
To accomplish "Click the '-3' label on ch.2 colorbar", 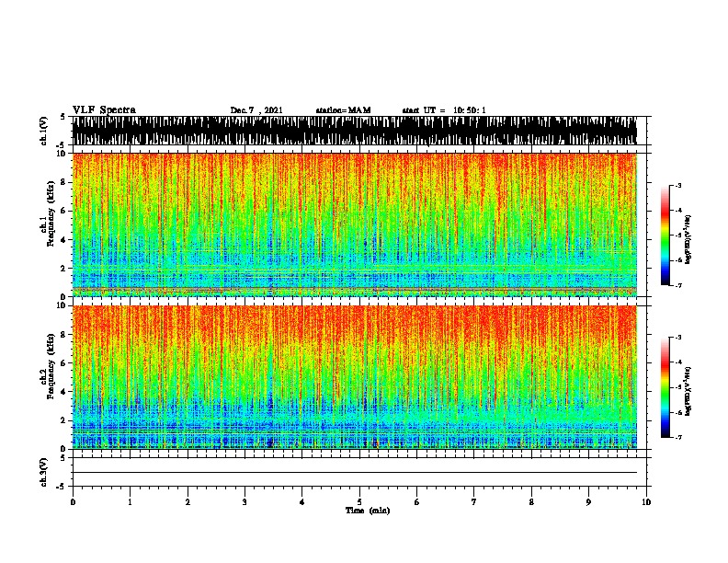I will coord(678,338).
